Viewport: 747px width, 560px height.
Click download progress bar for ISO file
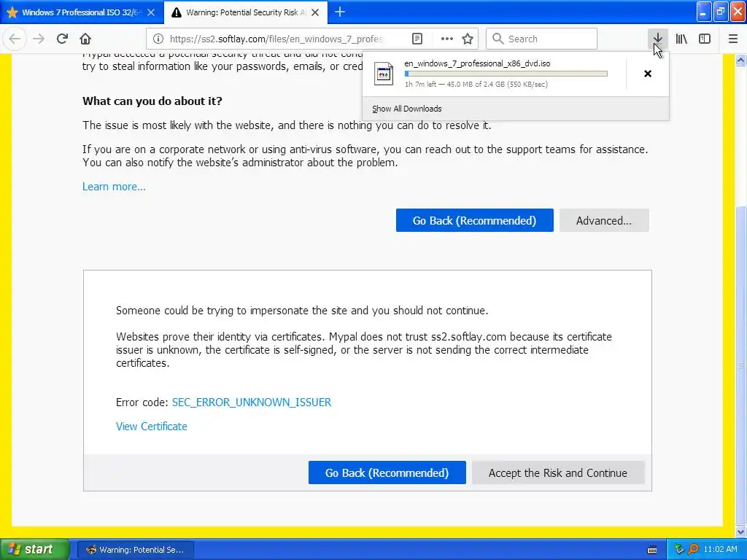(x=506, y=74)
